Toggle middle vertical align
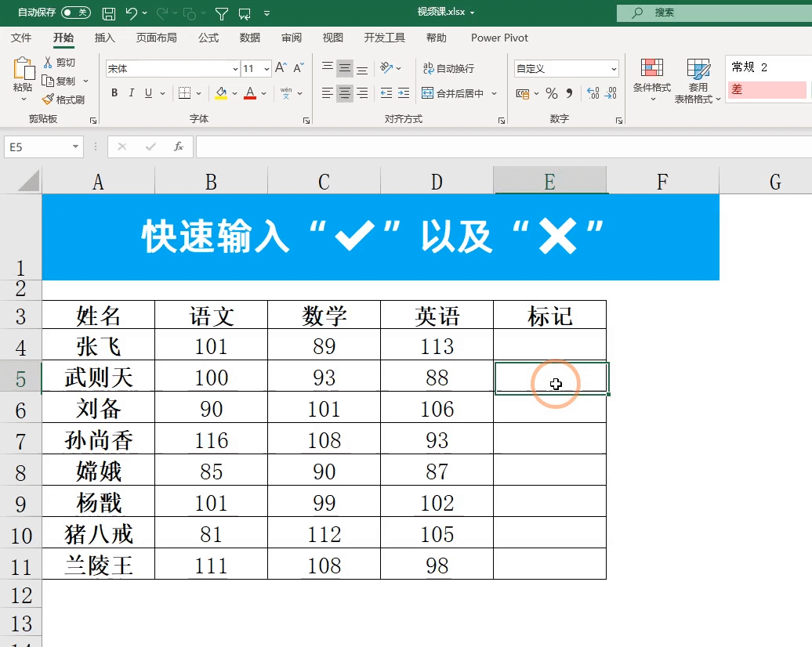The width and height of the screenshot is (812, 647). pyautogui.click(x=345, y=68)
